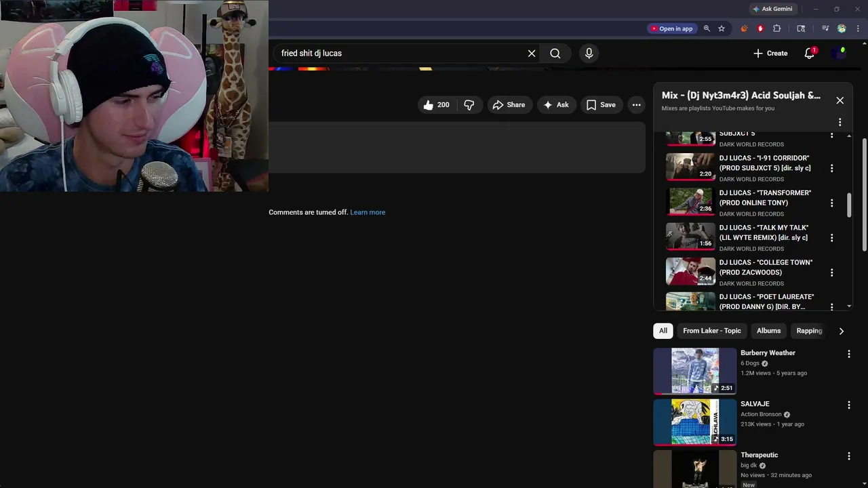Open Mix - (Dj Nyt3m4r3) Acid Souljah title
The width and height of the screenshot is (868, 488).
[x=741, y=96]
